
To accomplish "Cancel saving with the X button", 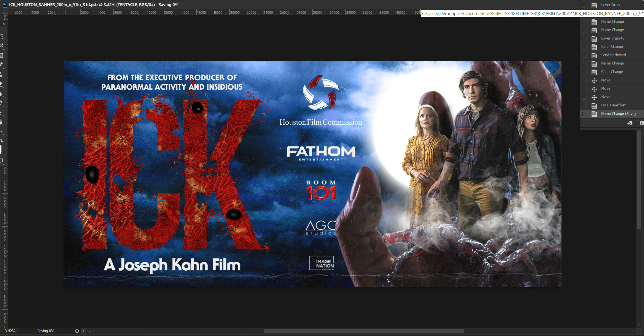I will coord(77,331).
